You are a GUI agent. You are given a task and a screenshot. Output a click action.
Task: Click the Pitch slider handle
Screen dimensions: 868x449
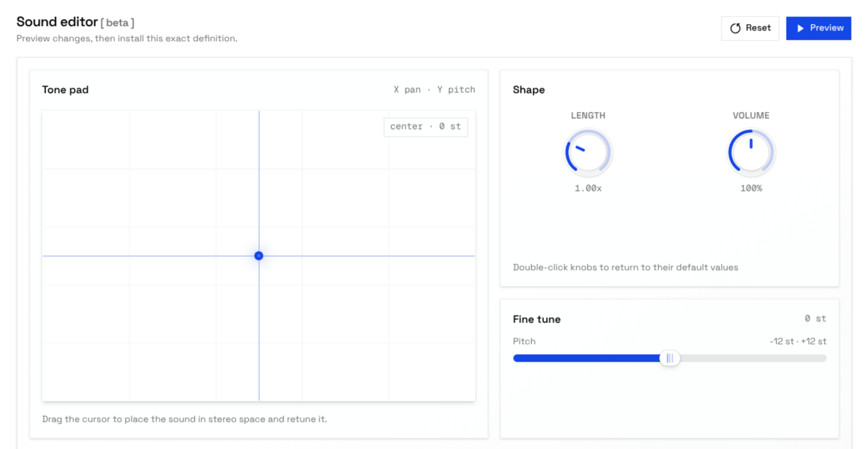670,358
